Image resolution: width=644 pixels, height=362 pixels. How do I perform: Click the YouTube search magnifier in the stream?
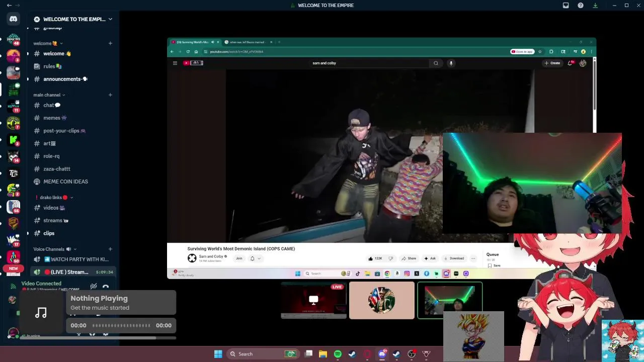click(x=436, y=63)
